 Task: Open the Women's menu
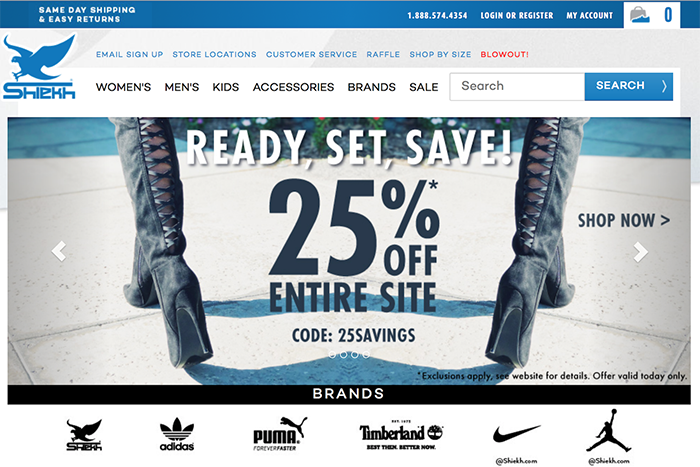point(123,87)
